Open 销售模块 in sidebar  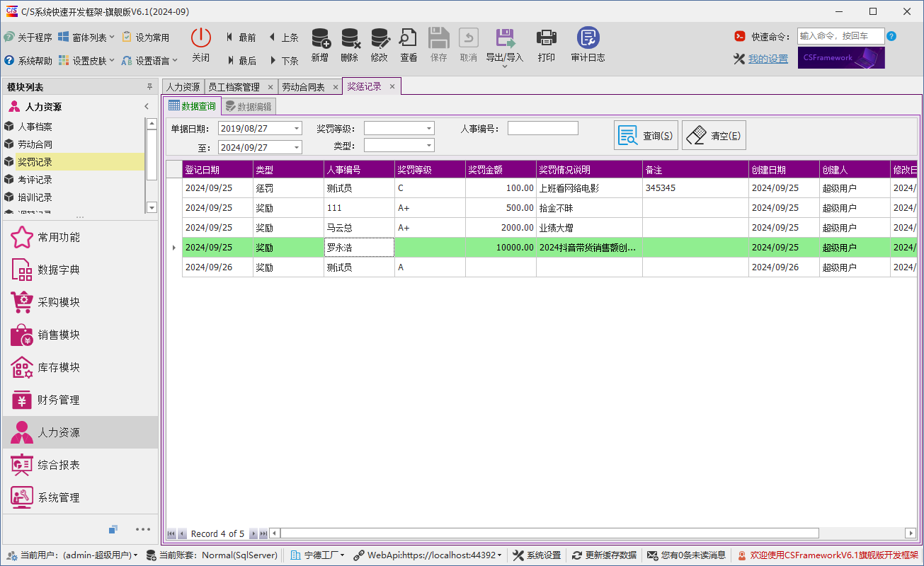coord(80,335)
